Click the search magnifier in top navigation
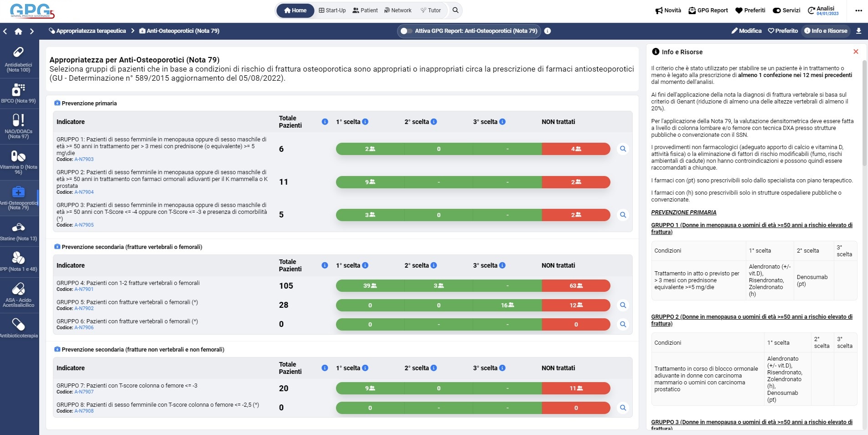The width and height of the screenshot is (868, 435). click(x=455, y=10)
